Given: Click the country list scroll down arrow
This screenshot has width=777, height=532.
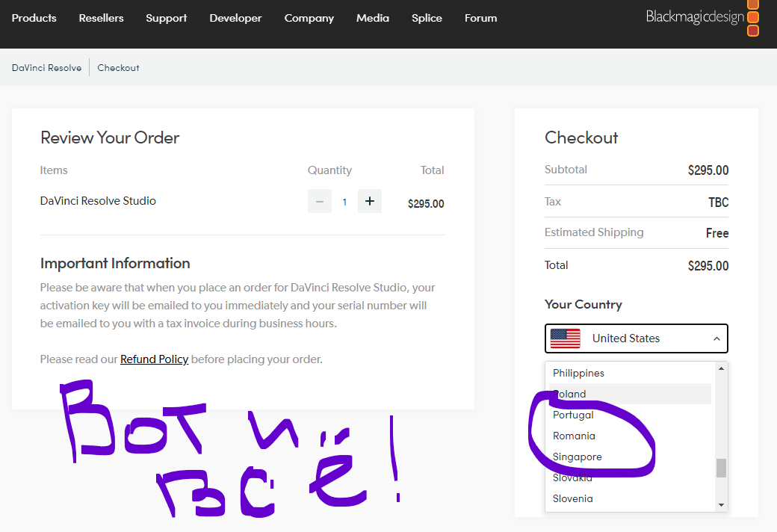Looking at the screenshot, I should 722,505.
